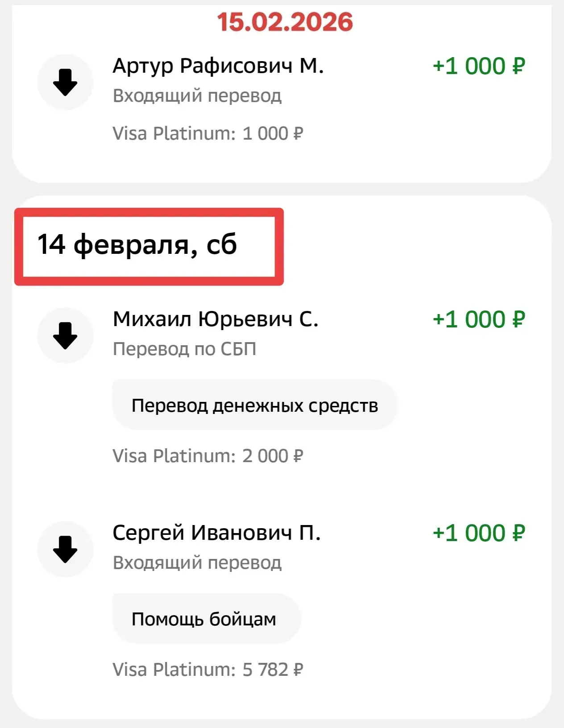
Task: Open the transfer from Артур Рафисович М.
Action: 218,66
